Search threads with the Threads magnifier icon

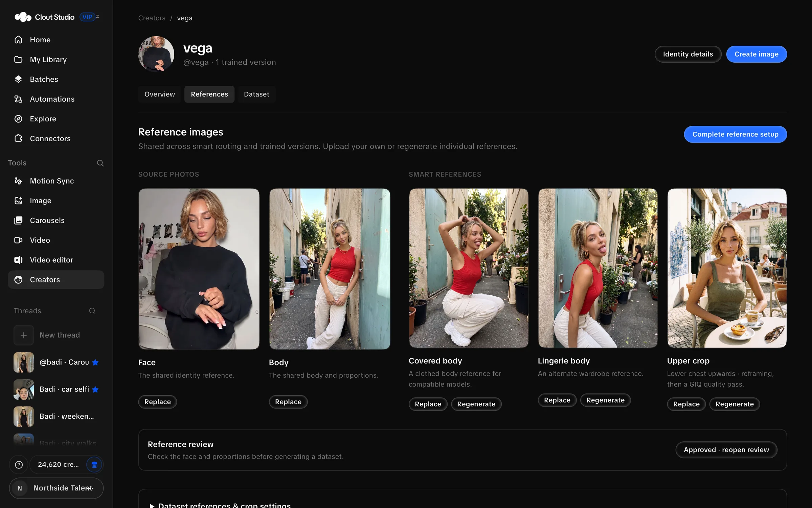click(92, 311)
